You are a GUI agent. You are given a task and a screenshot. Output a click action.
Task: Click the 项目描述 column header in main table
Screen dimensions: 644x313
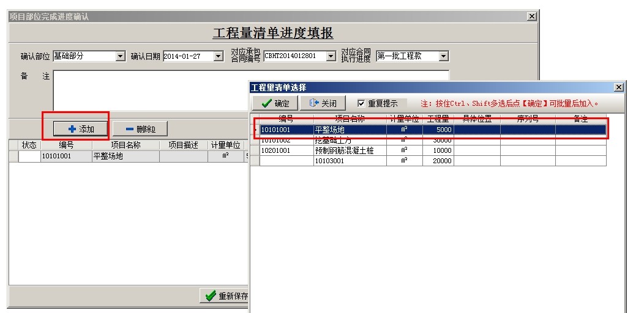tap(183, 145)
